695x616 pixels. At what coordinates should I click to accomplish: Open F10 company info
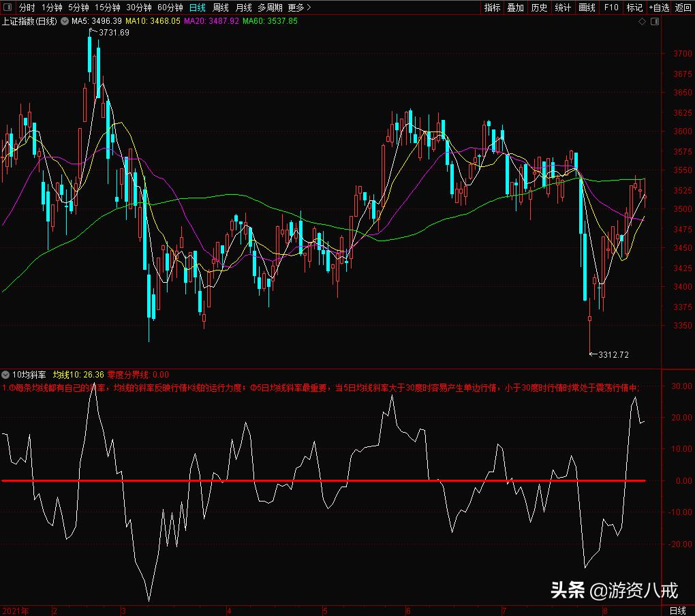[x=611, y=7]
